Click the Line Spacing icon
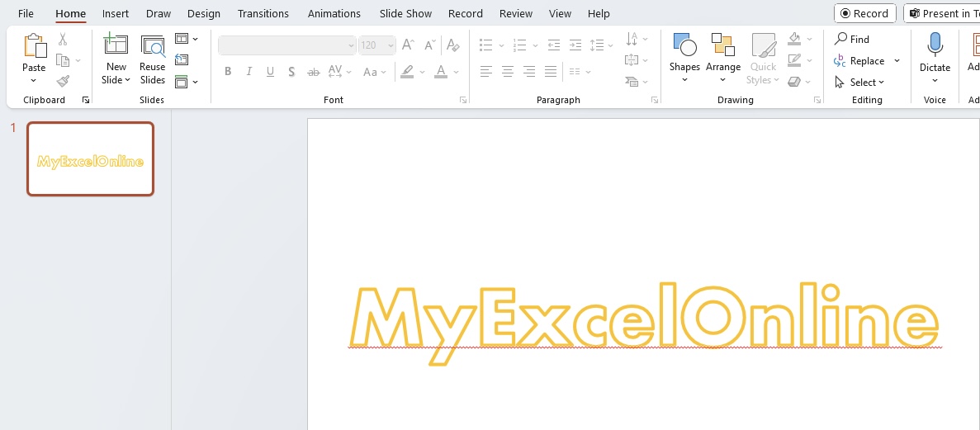 tap(597, 45)
